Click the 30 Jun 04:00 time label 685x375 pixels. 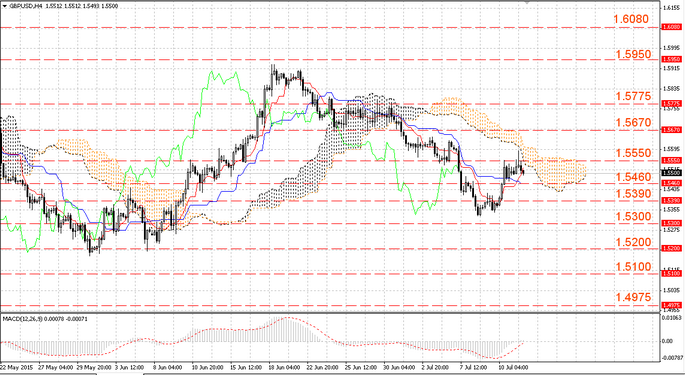pos(399,368)
